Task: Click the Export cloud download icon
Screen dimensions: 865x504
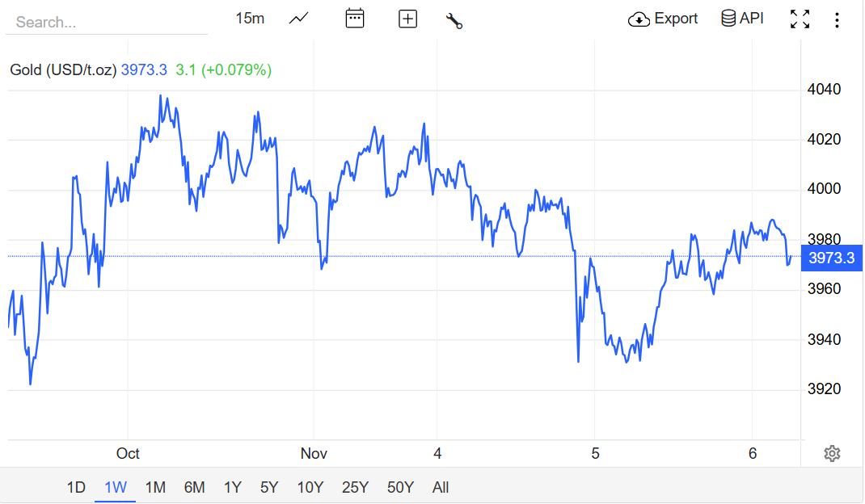Action: 639,19
